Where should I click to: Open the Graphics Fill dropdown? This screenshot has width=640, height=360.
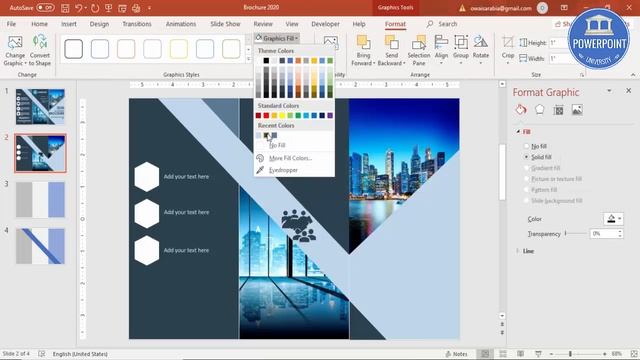click(x=277, y=38)
